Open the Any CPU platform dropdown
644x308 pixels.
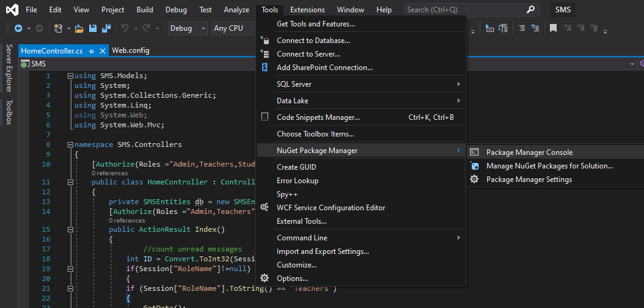point(234,28)
